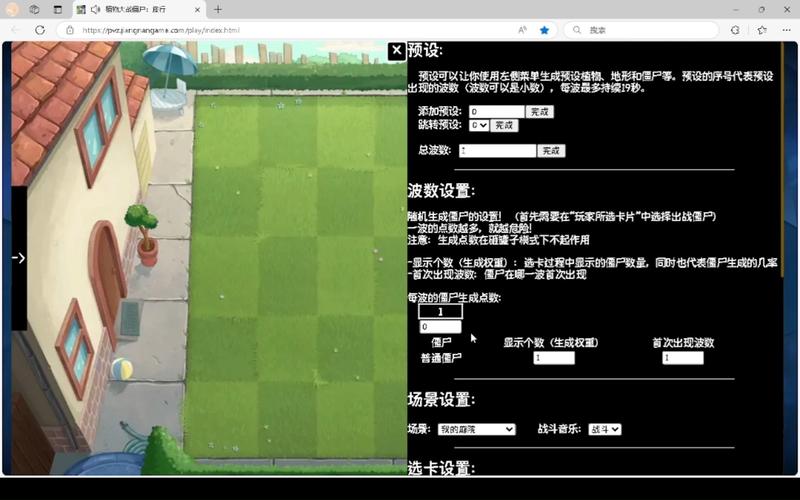800x500 pixels.
Task: Click the browser profile avatar
Action: pos(12,9)
